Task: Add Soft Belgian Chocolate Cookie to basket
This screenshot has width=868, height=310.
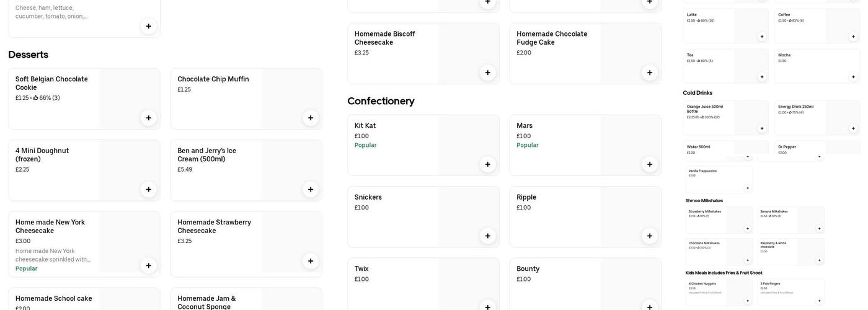Action: [148, 118]
